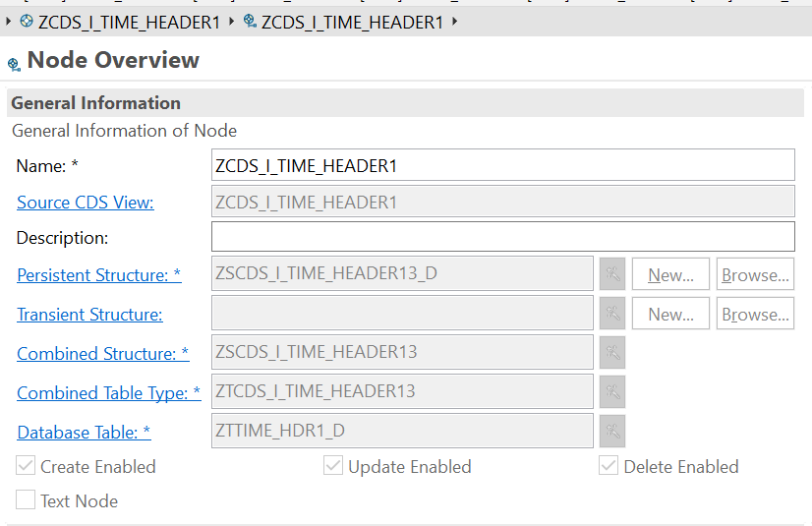Image resolution: width=812 pixels, height=526 pixels.
Task: Click Browse button for Transient Structure
Action: [x=755, y=314]
